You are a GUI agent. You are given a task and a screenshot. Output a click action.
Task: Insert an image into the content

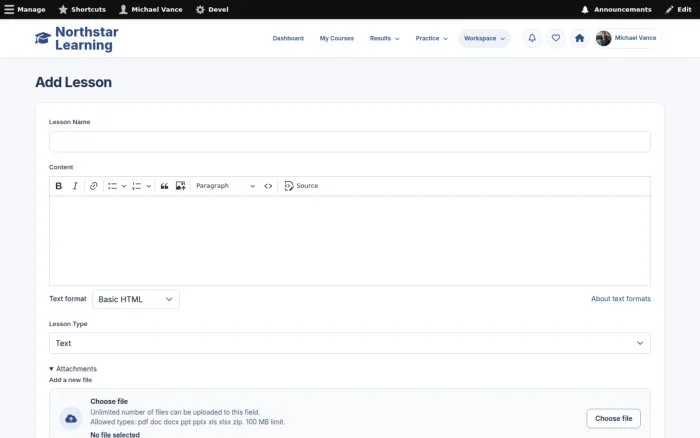click(180, 186)
